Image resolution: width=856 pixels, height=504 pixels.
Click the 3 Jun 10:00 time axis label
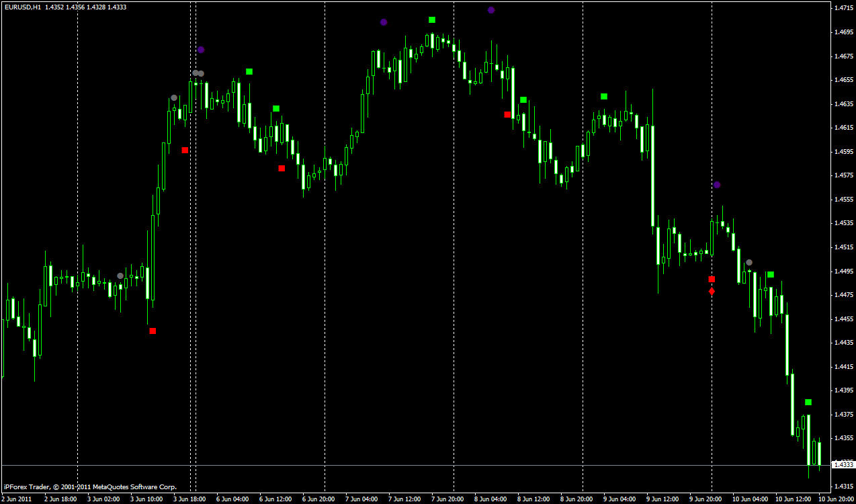point(146,499)
